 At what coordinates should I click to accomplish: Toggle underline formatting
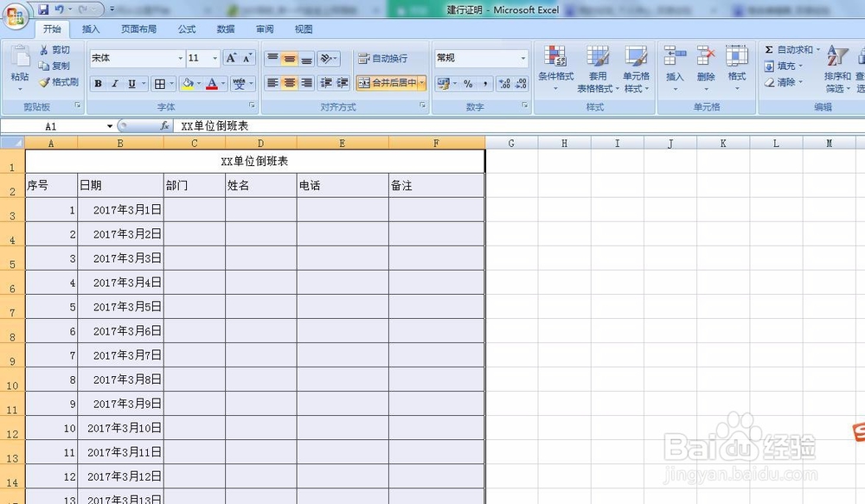130,83
